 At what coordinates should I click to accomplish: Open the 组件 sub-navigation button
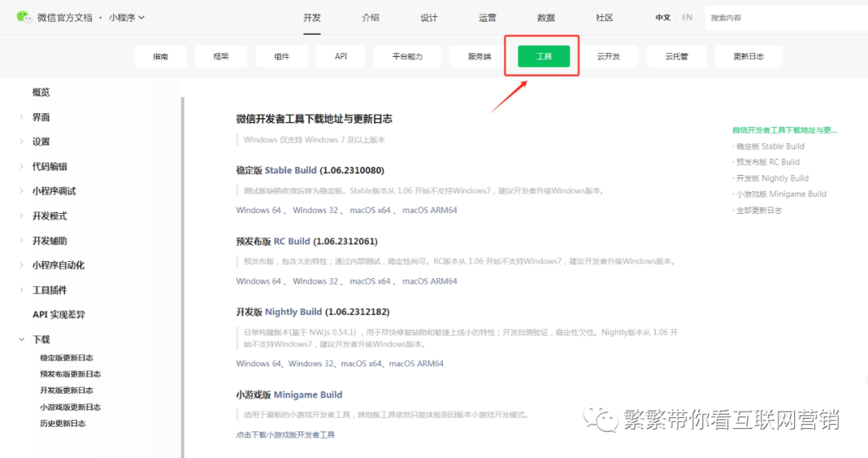click(x=282, y=56)
